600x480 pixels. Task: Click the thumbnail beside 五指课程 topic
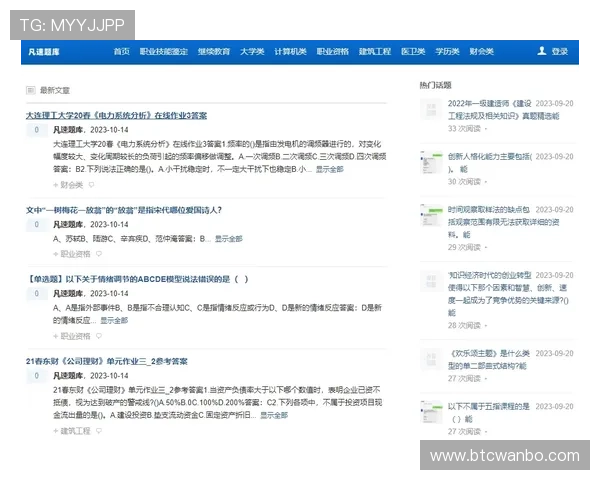(x=431, y=412)
